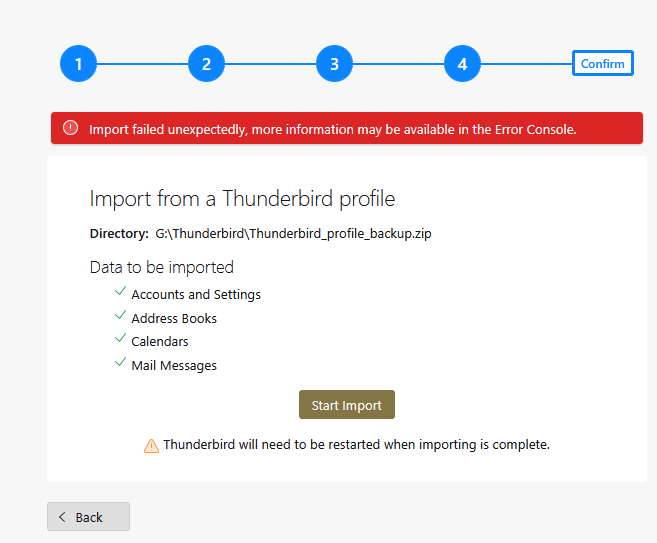The width and height of the screenshot is (657, 543).
Task: Click the error exclamation icon in red banner
Action: [70, 128]
